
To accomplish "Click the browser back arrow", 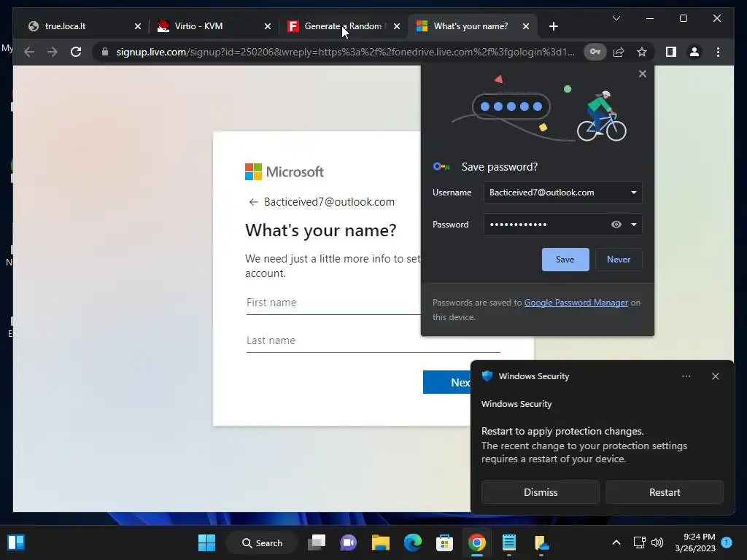I will (29, 52).
